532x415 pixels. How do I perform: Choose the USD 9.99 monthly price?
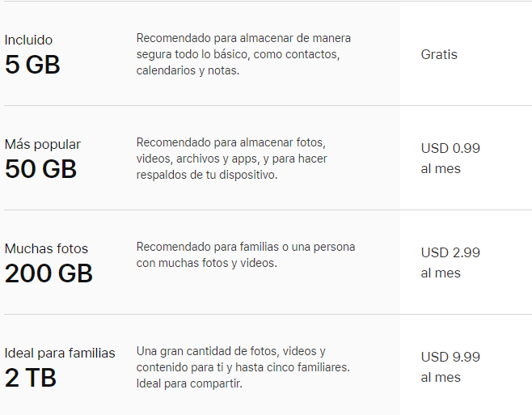[450, 357]
